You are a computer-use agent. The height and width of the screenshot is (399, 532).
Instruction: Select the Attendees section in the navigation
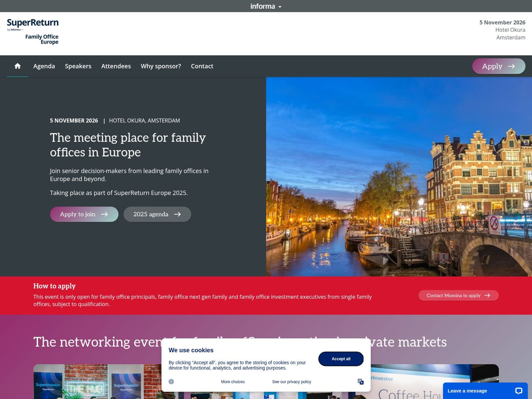pos(116,66)
